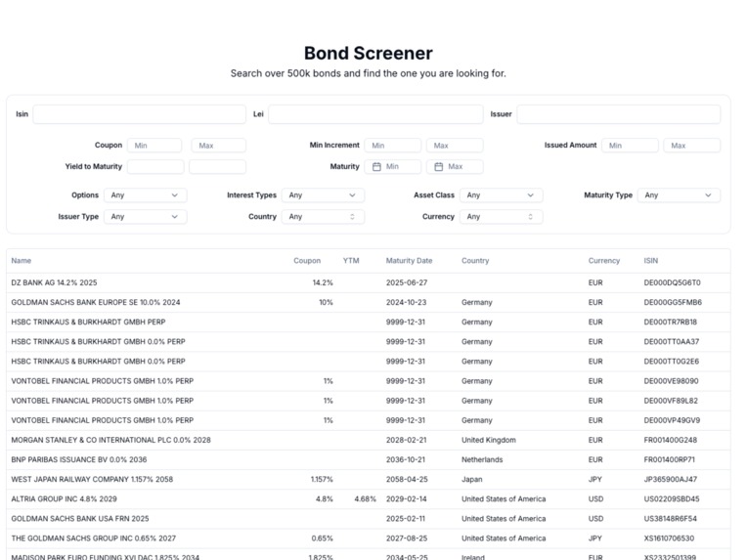Click ISIN DE000TT0G2E6
The height and width of the screenshot is (560, 747).
[672, 362]
